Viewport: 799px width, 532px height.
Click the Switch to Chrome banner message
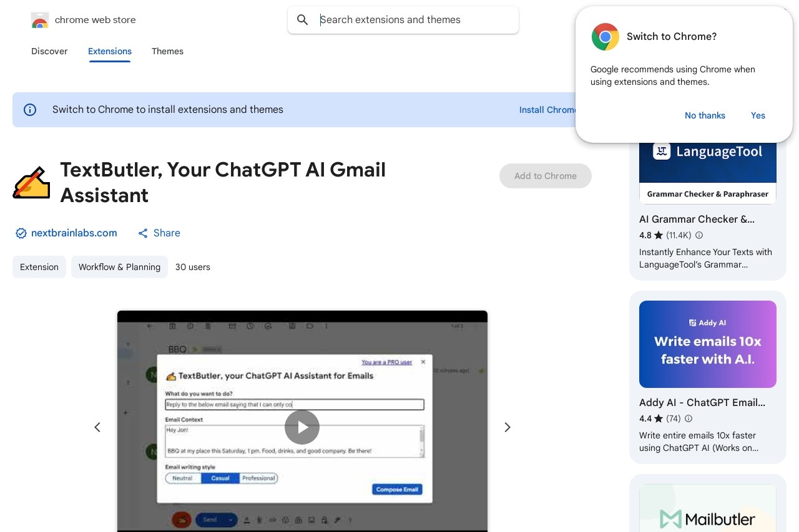pos(168,110)
